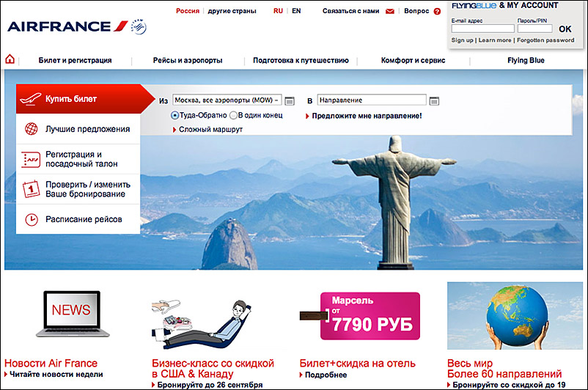Click the OK login button
This screenshot has height=390, width=588.
565,29
